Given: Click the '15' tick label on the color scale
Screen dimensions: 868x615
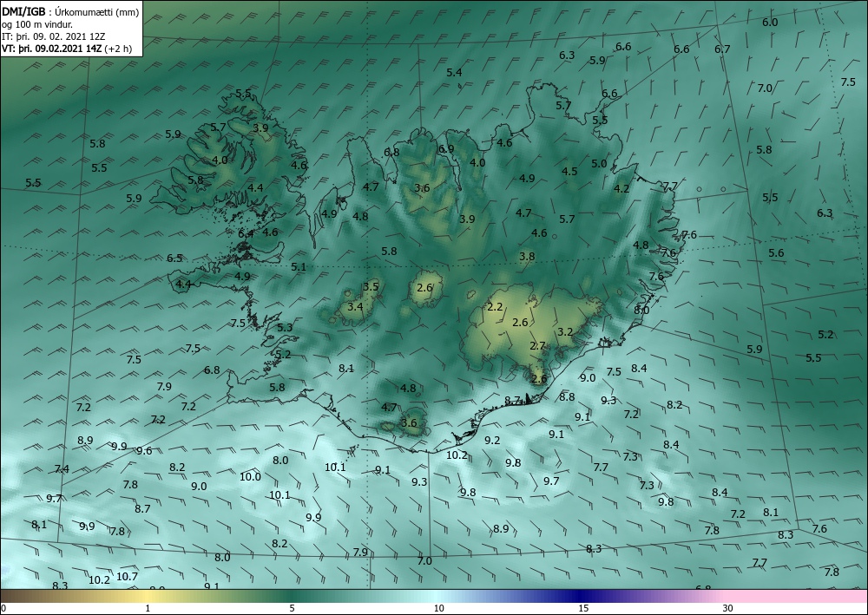Looking at the screenshot, I should (583, 608).
